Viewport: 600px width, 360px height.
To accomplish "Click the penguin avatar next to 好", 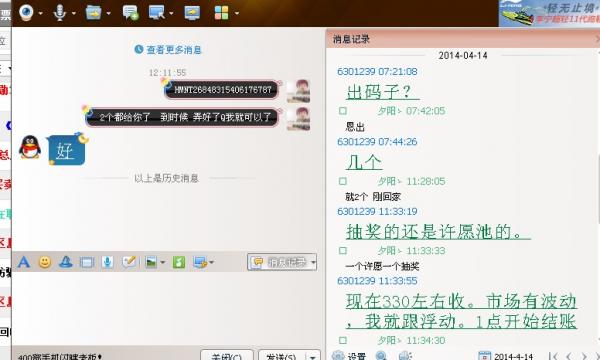I will [x=30, y=147].
